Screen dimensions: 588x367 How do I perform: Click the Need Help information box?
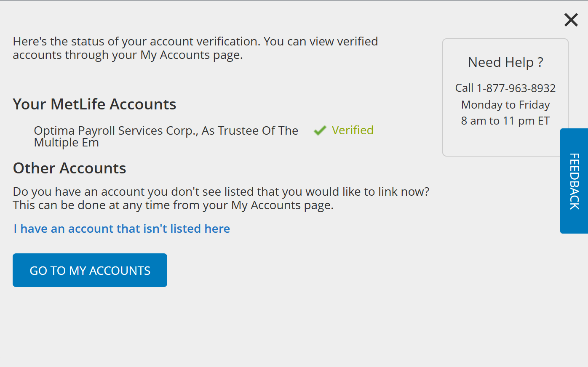click(505, 97)
